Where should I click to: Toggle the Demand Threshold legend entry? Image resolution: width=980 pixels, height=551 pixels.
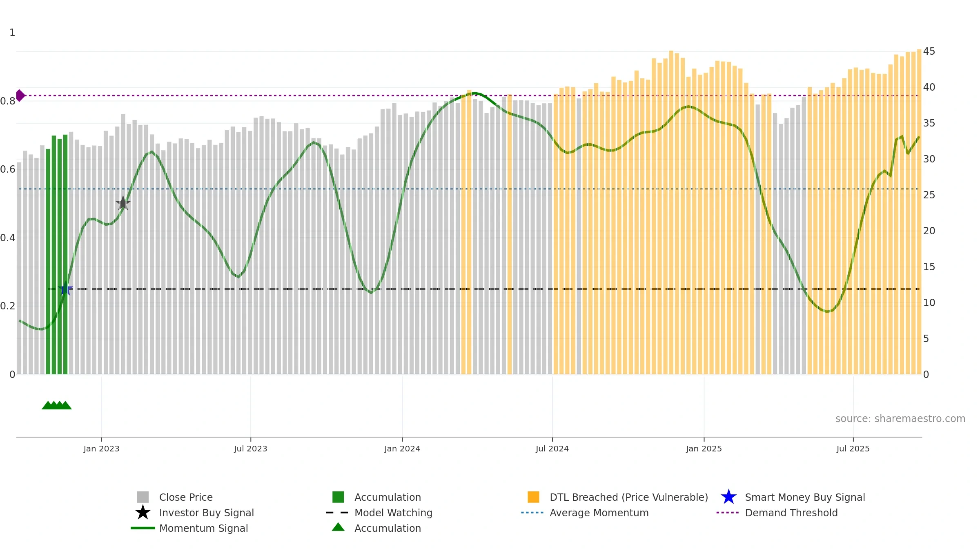tap(777, 513)
